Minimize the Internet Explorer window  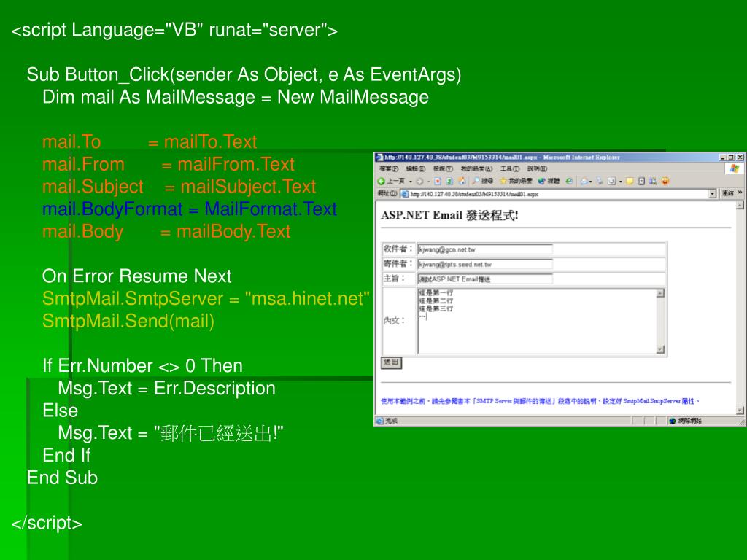(724, 157)
